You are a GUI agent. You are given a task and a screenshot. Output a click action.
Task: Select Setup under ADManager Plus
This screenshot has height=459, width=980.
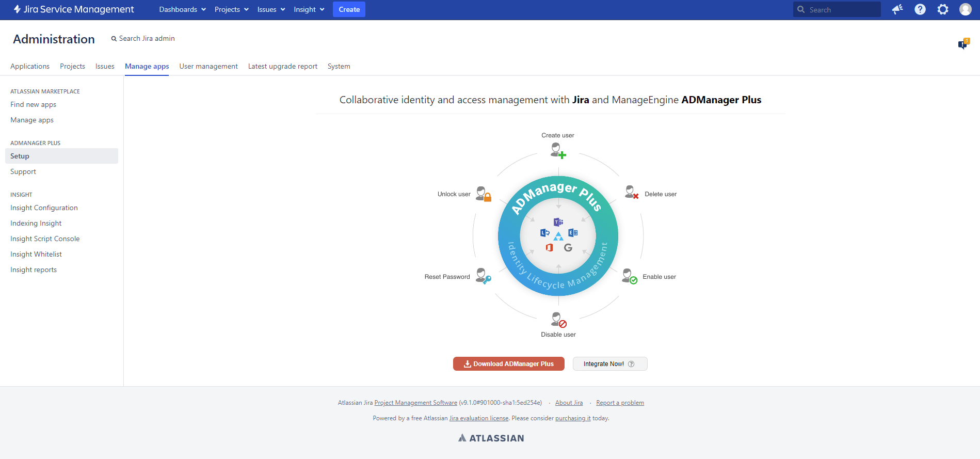61,156
